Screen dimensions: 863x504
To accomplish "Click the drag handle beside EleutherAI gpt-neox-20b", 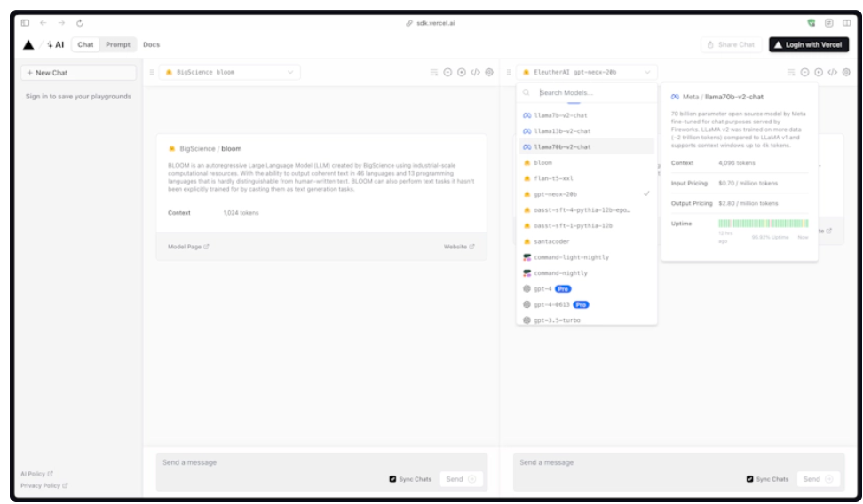I will coord(509,72).
